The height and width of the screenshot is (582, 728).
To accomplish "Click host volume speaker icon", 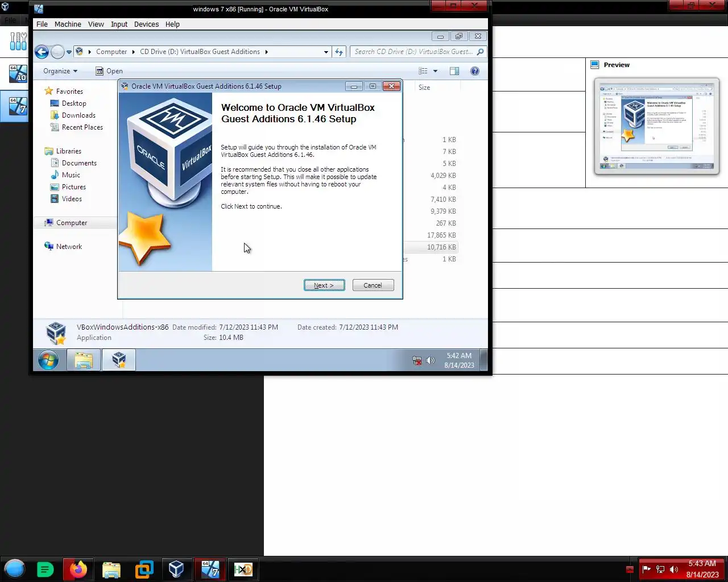I will click(x=674, y=569).
